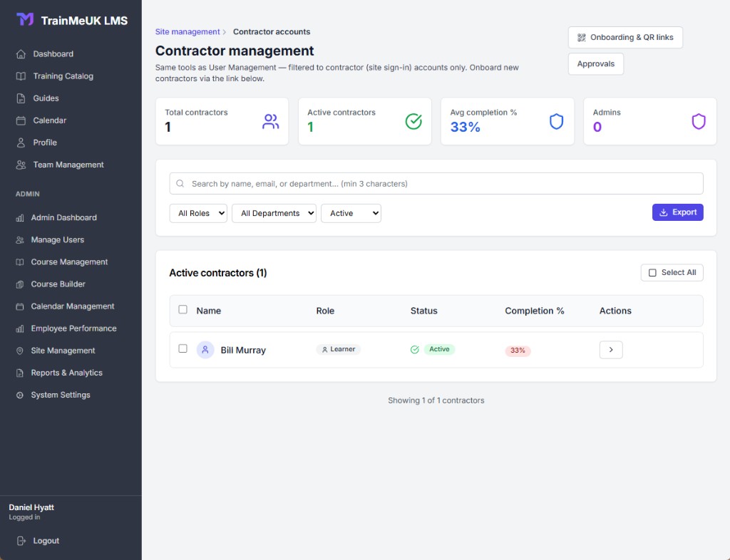Open Dashboard via its home icon

coord(21,54)
